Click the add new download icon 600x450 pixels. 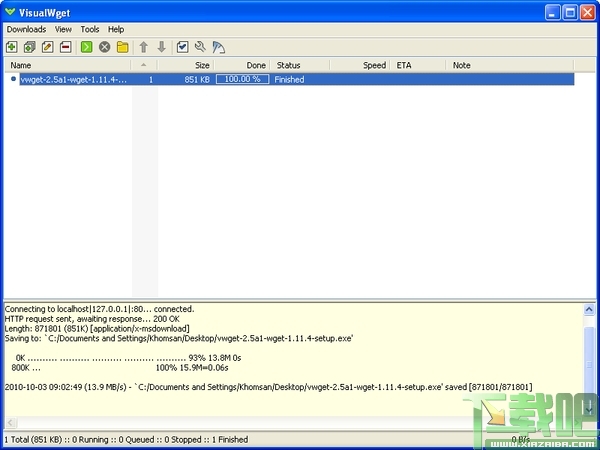click(x=11, y=47)
